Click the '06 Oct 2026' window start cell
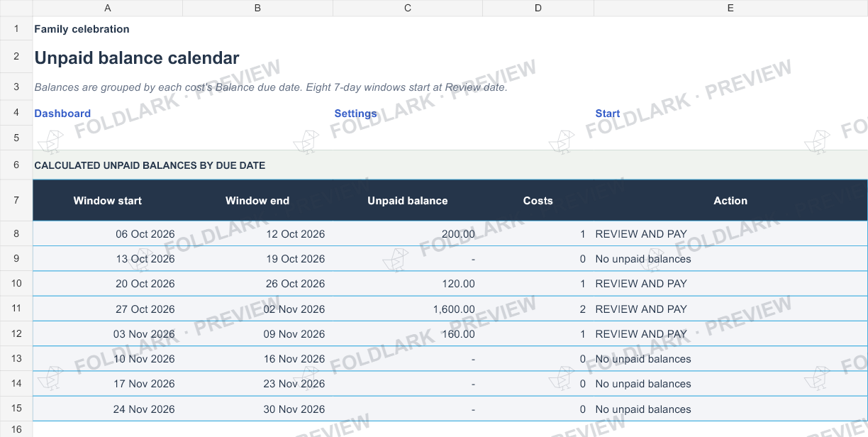868x437 pixels. tap(108, 233)
